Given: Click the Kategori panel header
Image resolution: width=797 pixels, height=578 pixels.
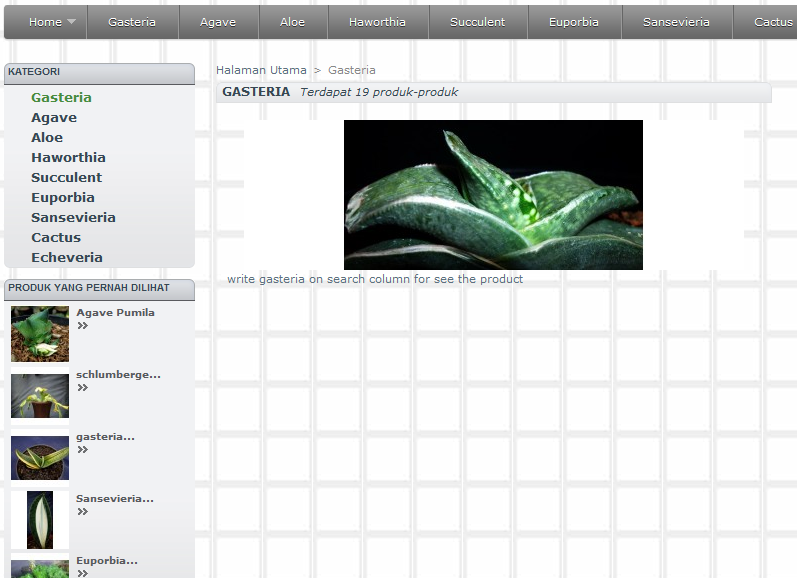Looking at the screenshot, I should click(99, 74).
